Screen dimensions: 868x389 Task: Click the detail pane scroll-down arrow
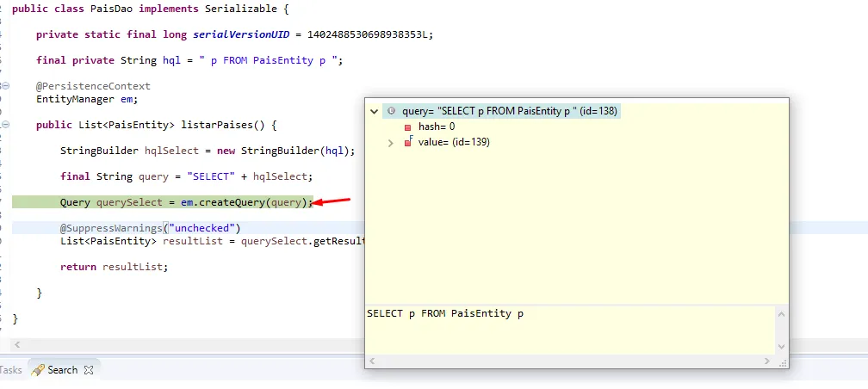pos(781,346)
